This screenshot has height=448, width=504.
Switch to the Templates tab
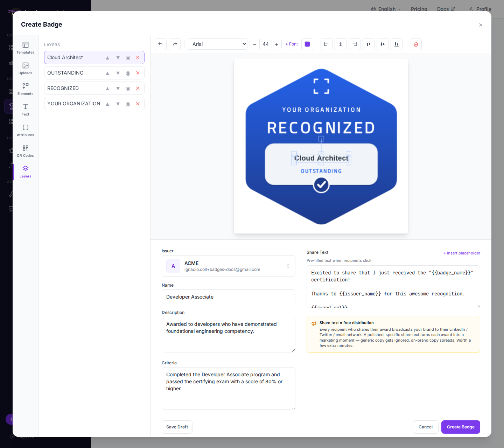26,48
